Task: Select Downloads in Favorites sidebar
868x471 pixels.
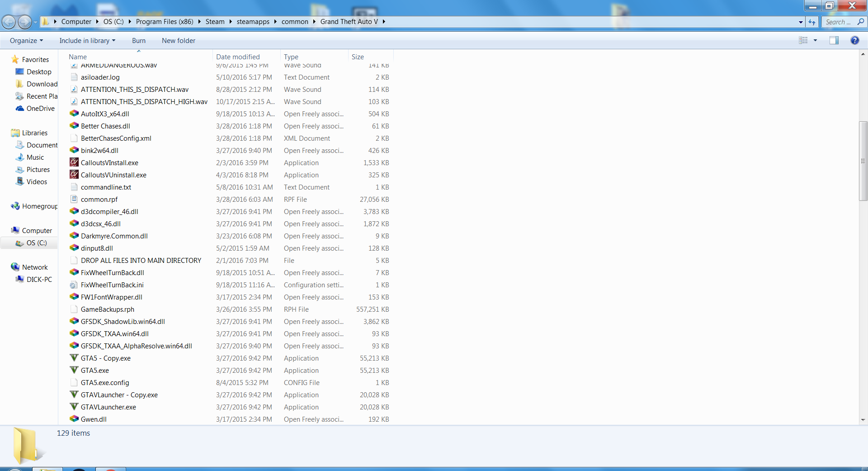Action: [36, 84]
